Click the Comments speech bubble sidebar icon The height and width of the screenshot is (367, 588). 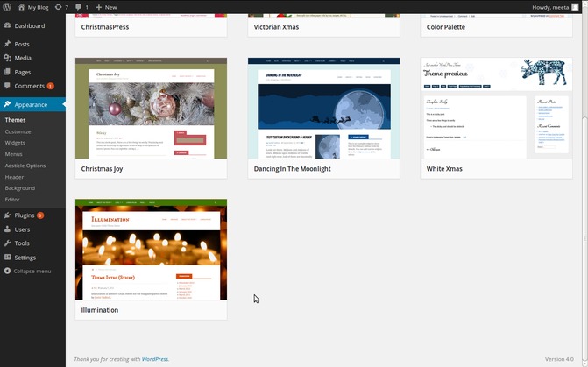point(7,86)
